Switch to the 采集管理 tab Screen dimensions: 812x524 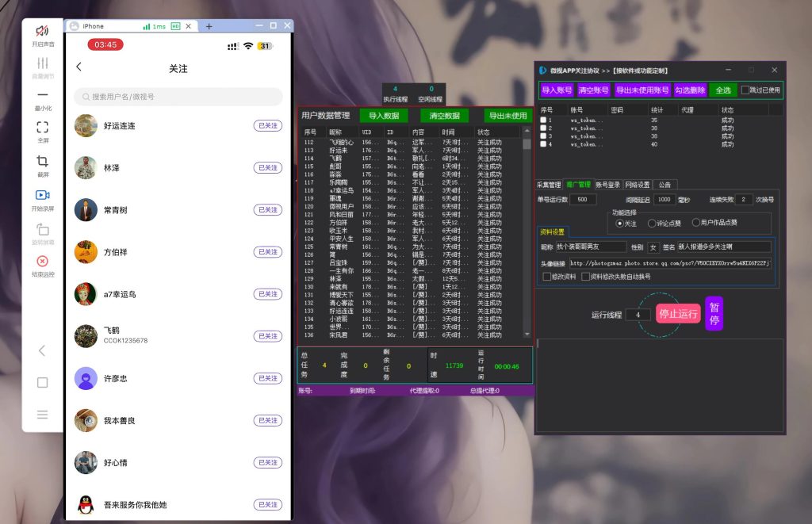(549, 185)
